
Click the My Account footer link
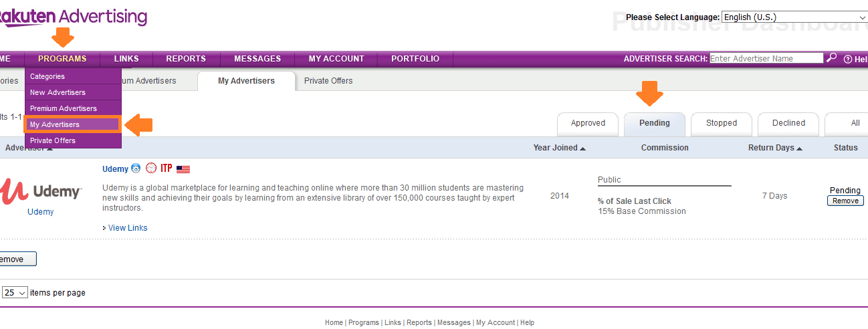point(496,322)
